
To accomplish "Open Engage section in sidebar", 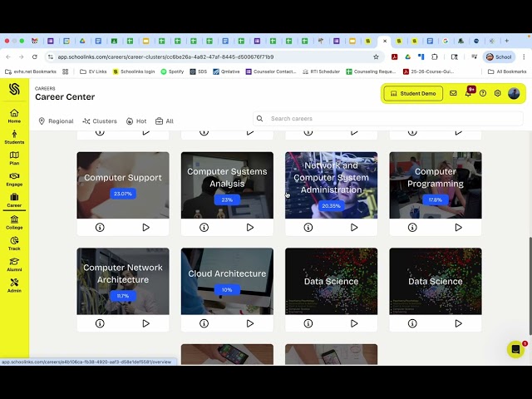I will tap(14, 180).
